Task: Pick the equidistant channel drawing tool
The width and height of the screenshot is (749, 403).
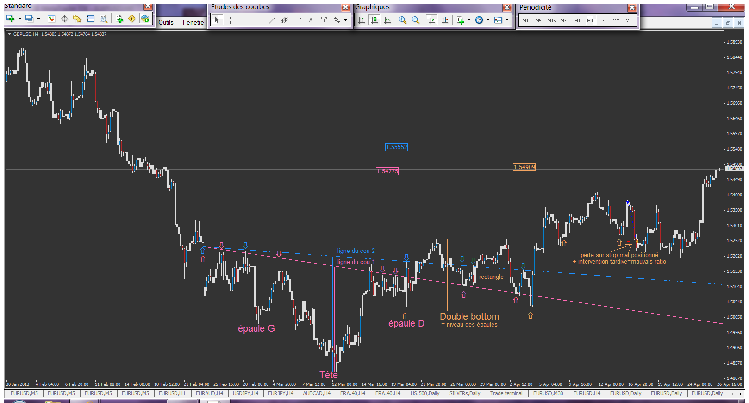Action: click(284, 20)
